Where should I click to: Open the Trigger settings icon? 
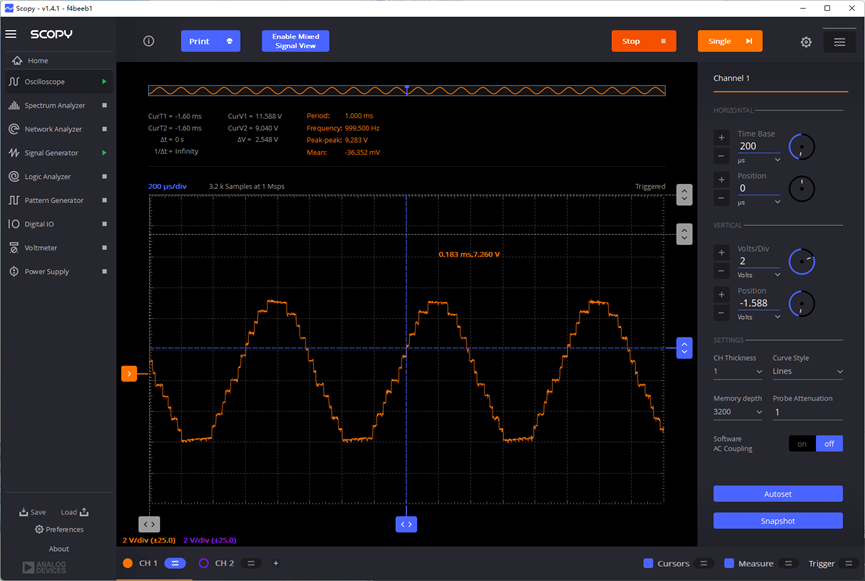(x=848, y=563)
